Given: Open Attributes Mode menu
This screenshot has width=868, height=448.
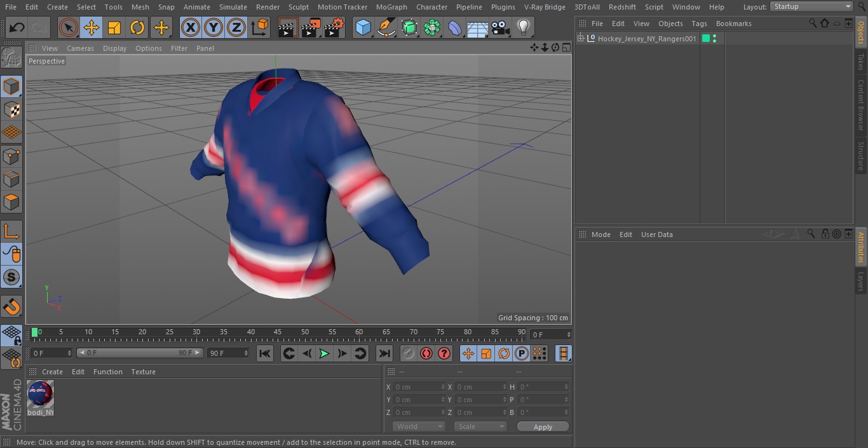Looking at the screenshot, I should tap(600, 234).
